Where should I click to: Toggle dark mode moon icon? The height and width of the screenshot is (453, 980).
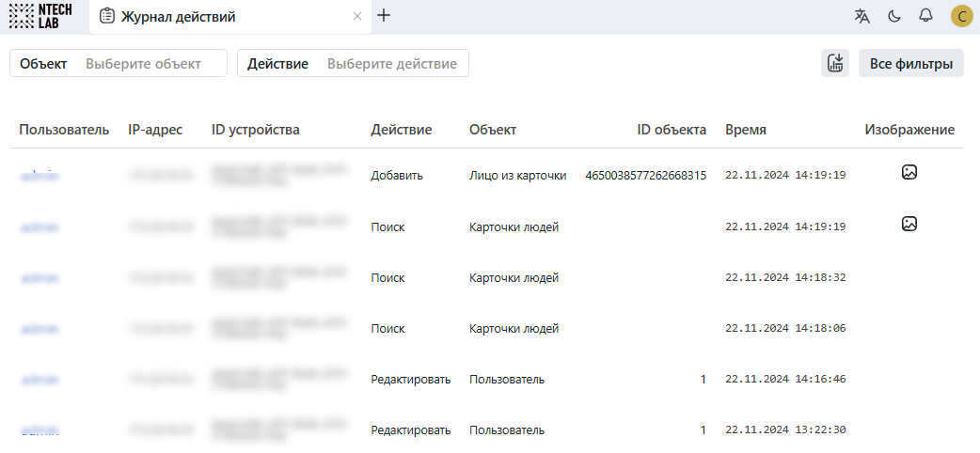pyautogui.click(x=894, y=16)
